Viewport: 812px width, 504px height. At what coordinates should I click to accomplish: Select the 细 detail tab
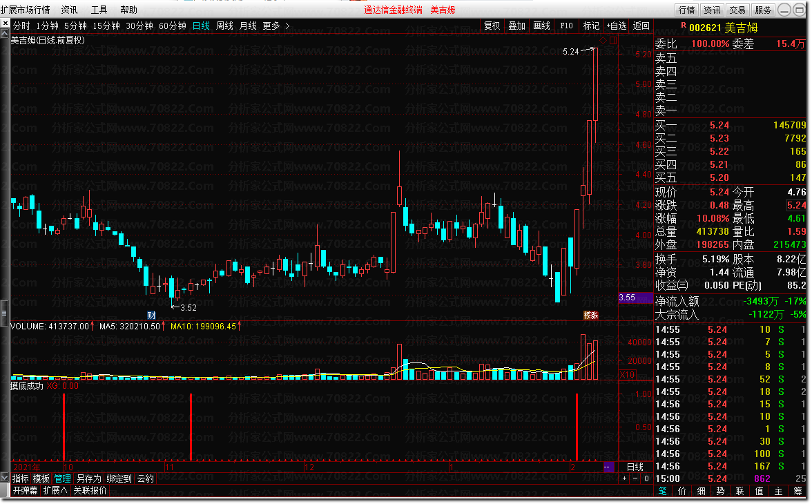pos(702,491)
